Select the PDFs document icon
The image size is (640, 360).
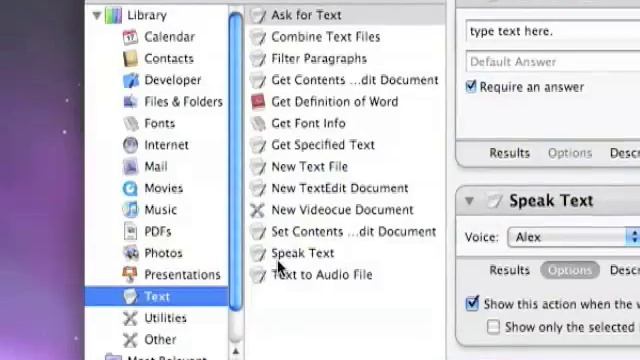click(131, 231)
